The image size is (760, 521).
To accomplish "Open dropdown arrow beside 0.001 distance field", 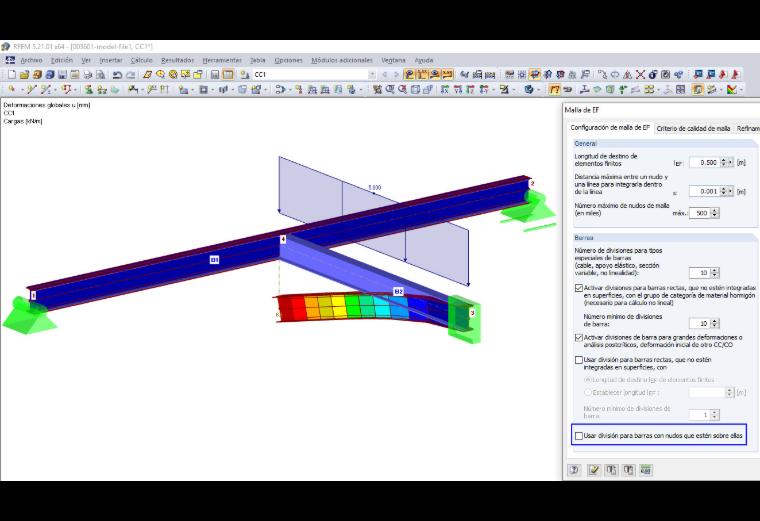I will pyautogui.click(x=730, y=191).
